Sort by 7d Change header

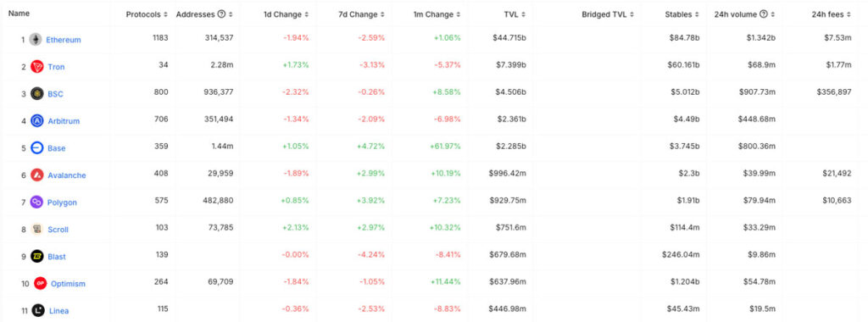(361, 14)
